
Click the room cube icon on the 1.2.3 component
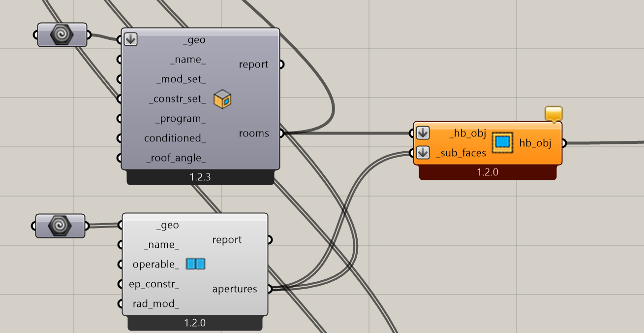point(222,99)
